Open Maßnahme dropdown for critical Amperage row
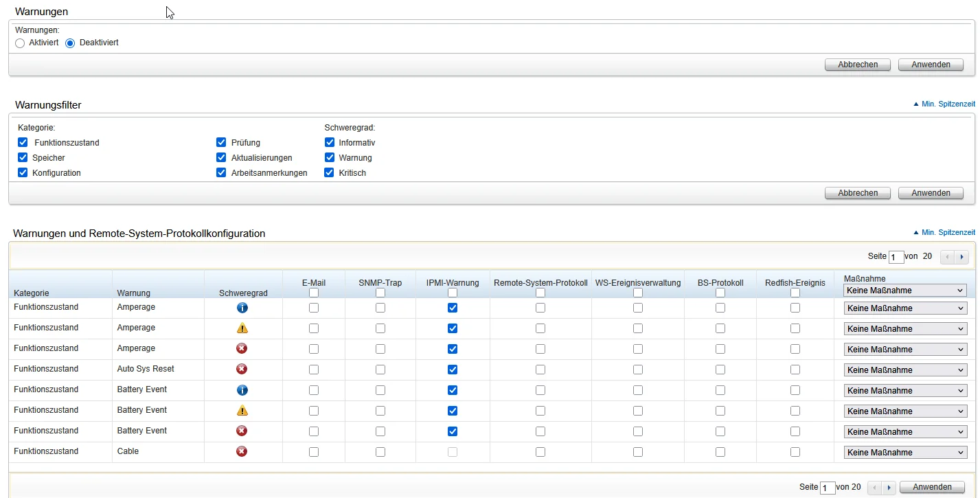This screenshot has width=980, height=498. coord(904,350)
